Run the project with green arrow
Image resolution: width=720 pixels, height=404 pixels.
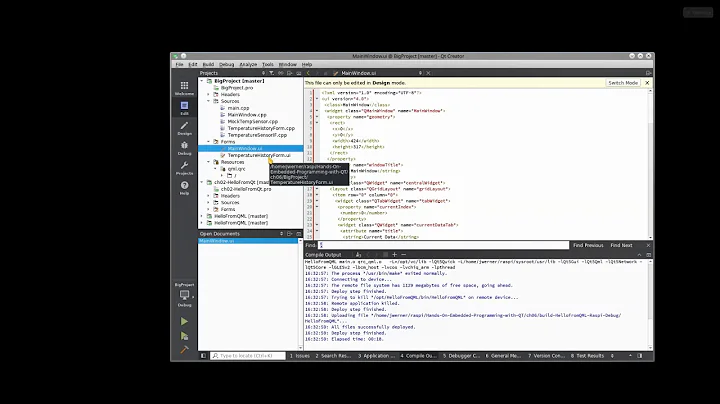pos(184,321)
